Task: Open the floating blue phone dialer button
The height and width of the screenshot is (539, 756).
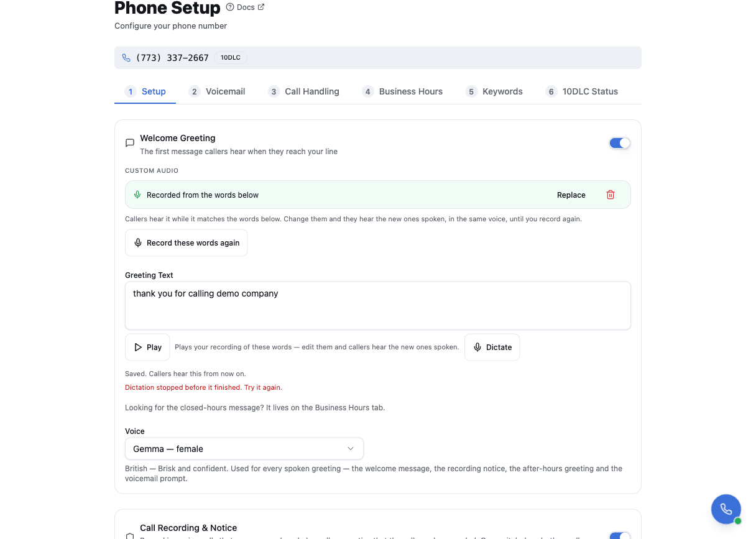Action: point(726,509)
